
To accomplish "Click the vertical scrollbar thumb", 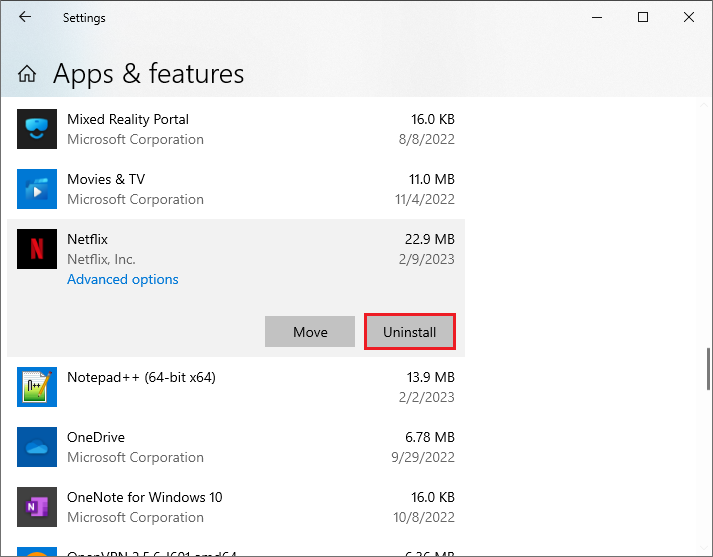I will [708, 369].
